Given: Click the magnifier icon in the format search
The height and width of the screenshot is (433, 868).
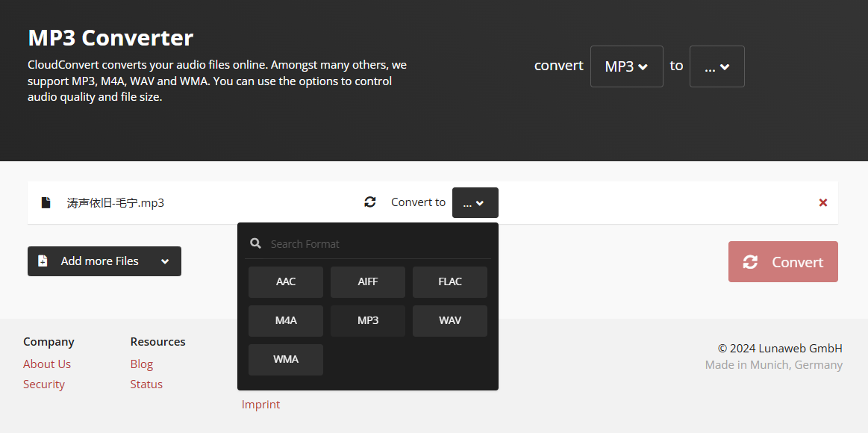Looking at the screenshot, I should click(255, 243).
